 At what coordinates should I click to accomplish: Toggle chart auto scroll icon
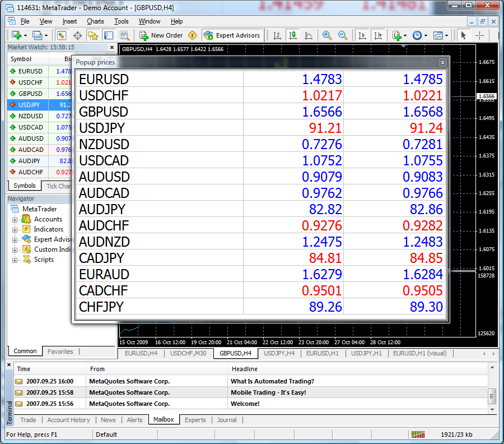coord(362,35)
